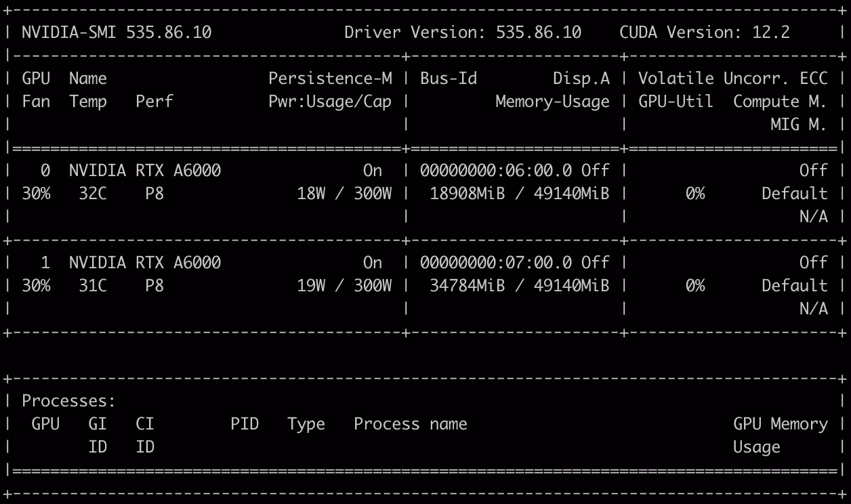Click bus id 00000000:06:00.0

(x=496, y=171)
